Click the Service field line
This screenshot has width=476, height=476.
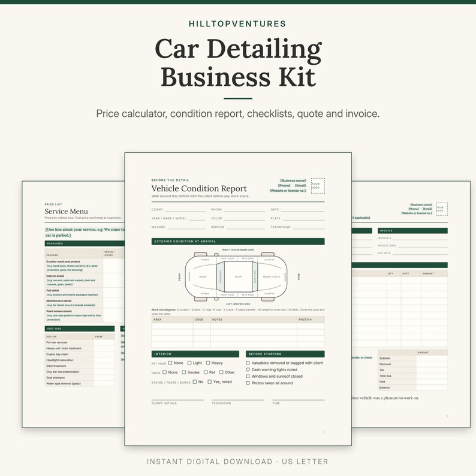246,227
